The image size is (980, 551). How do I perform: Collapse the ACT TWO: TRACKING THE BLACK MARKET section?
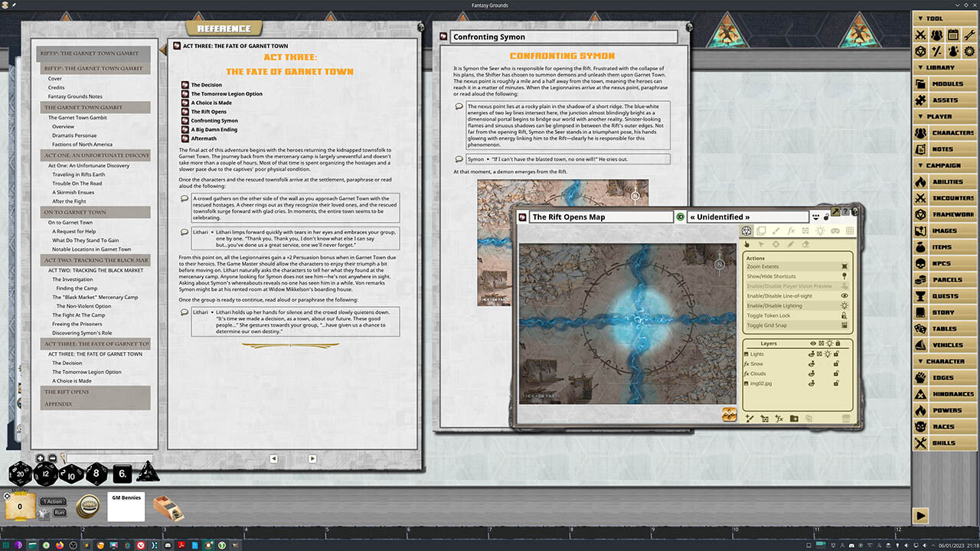coord(95,260)
